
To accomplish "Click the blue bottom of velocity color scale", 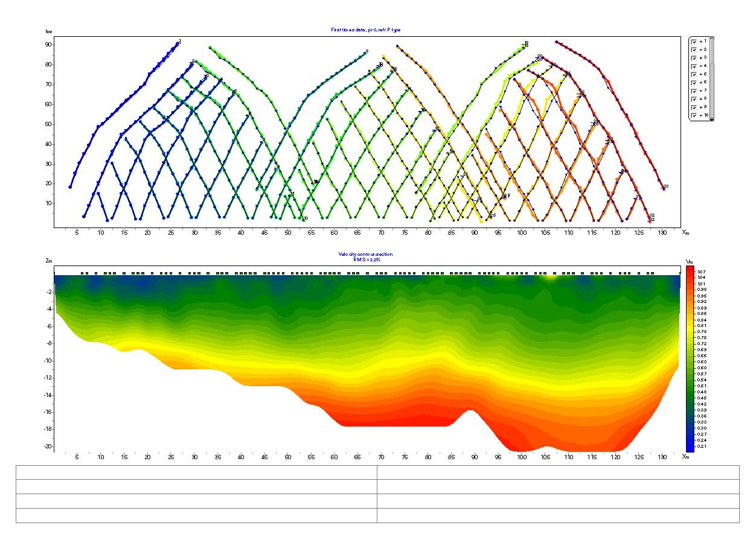I will [690, 448].
